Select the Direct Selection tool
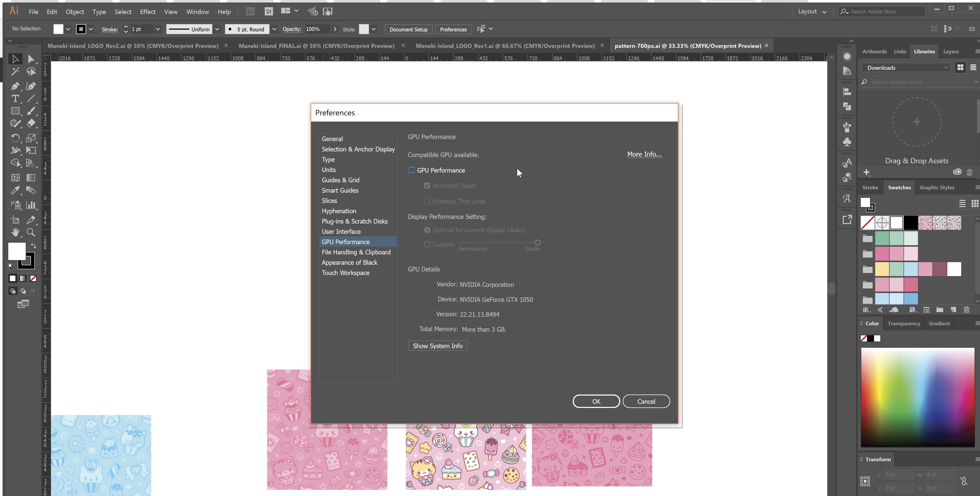Image resolution: width=980 pixels, height=496 pixels. coord(31,59)
